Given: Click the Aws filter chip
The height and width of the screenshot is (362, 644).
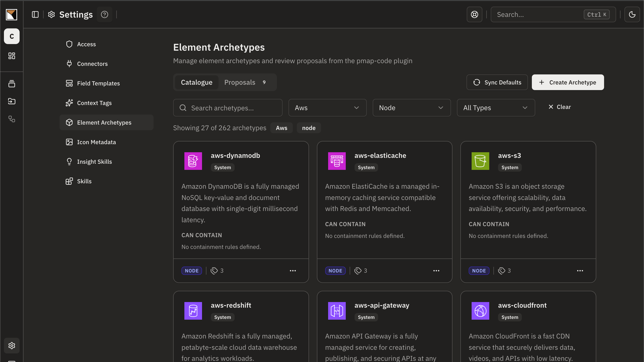Looking at the screenshot, I should [x=282, y=128].
